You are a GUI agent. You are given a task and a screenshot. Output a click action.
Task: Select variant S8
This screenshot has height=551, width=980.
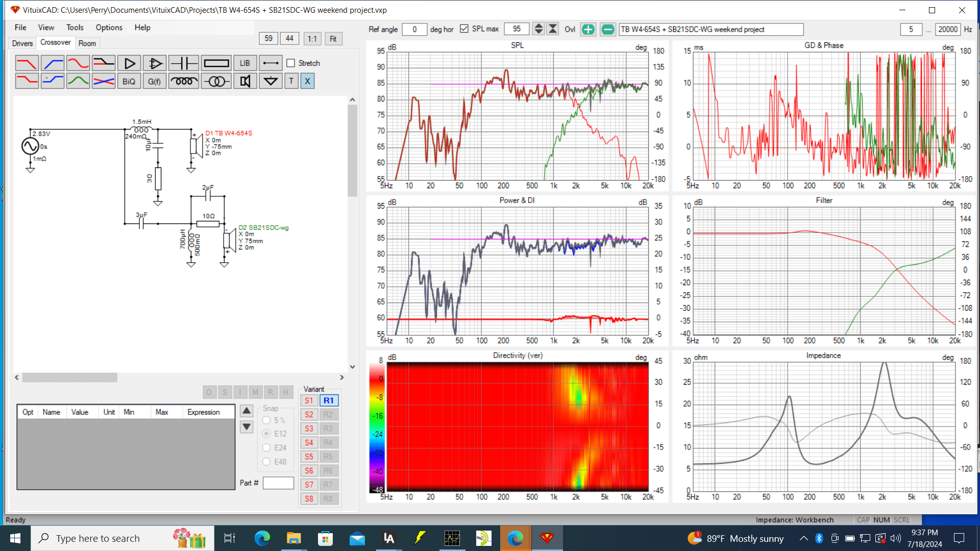coord(309,499)
